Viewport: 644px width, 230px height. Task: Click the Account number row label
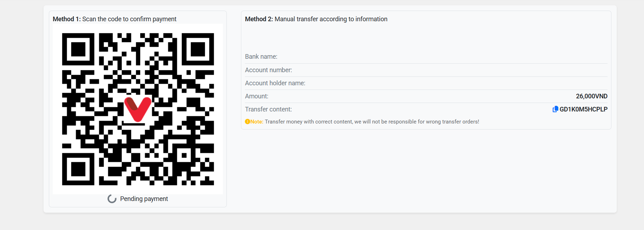269,70
